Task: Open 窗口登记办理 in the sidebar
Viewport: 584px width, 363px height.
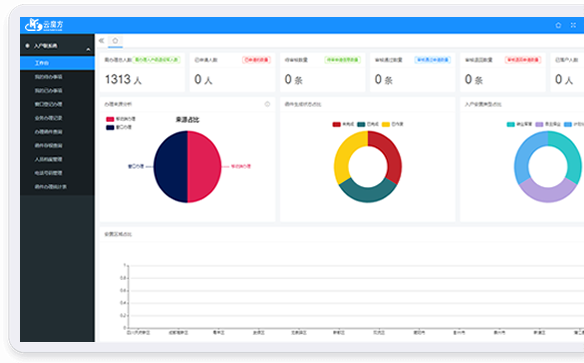Action: (x=57, y=104)
